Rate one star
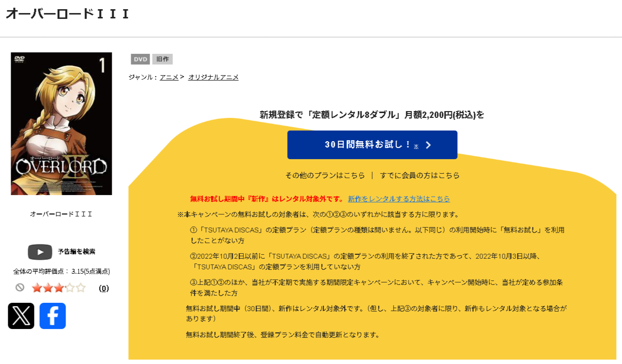 [37, 288]
